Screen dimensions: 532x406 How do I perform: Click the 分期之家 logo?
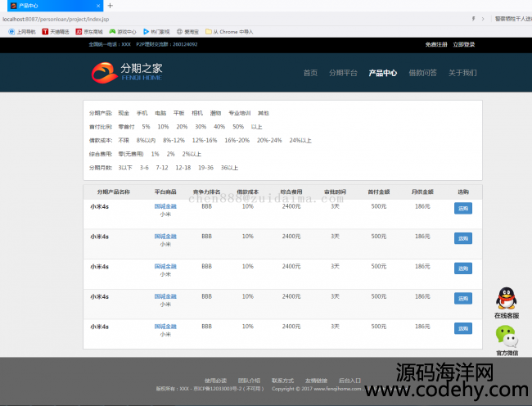pyautogui.click(x=127, y=73)
